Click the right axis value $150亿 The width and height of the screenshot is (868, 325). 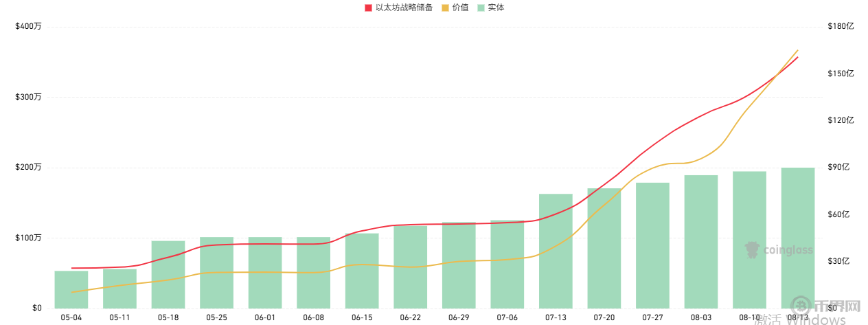[841, 74]
